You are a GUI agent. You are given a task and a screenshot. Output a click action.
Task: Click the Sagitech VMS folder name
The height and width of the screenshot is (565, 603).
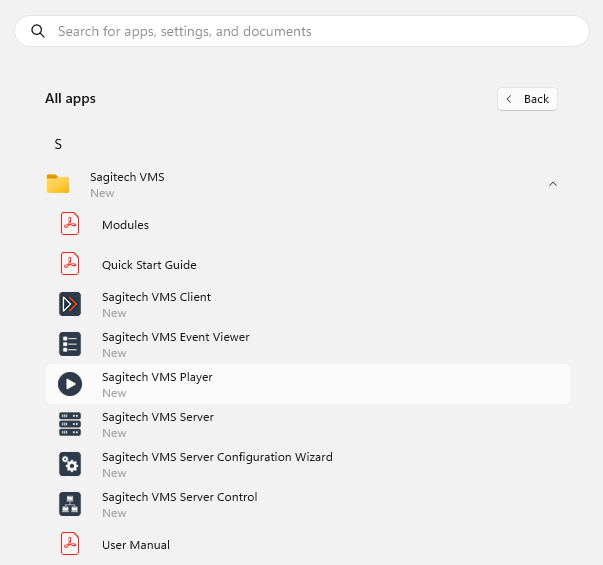(127, 177)
